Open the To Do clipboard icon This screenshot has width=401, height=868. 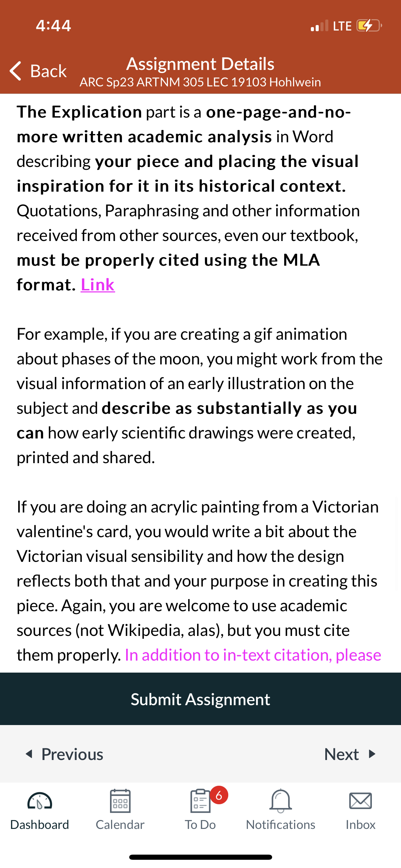[x=200, y=801]
